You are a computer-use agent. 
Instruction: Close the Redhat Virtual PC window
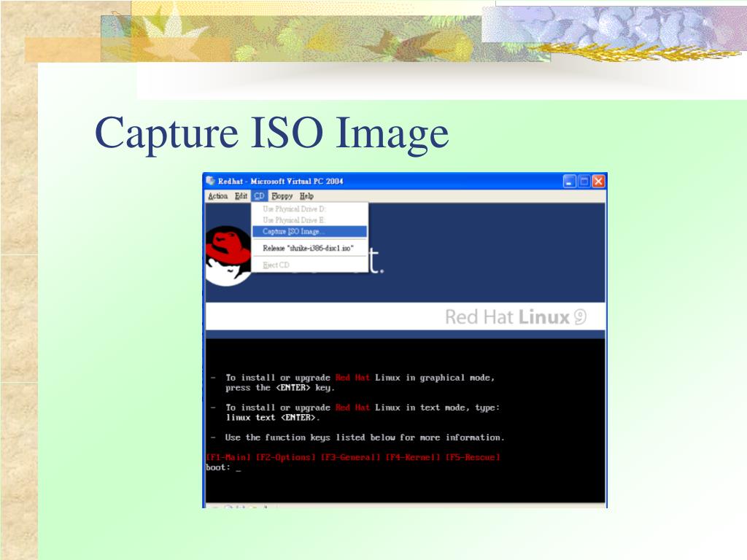point(598,181)
